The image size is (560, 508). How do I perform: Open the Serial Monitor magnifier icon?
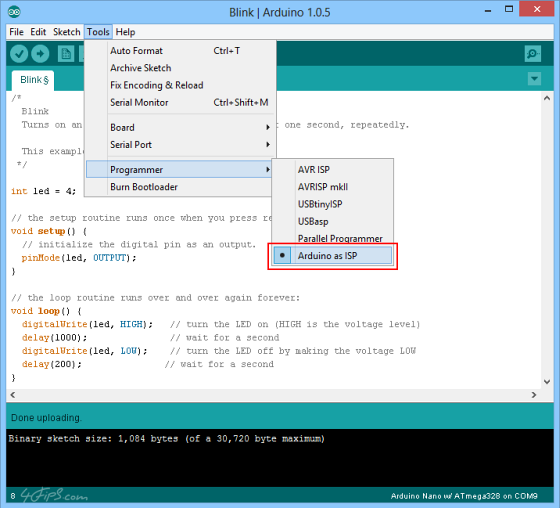pos(532,54)
